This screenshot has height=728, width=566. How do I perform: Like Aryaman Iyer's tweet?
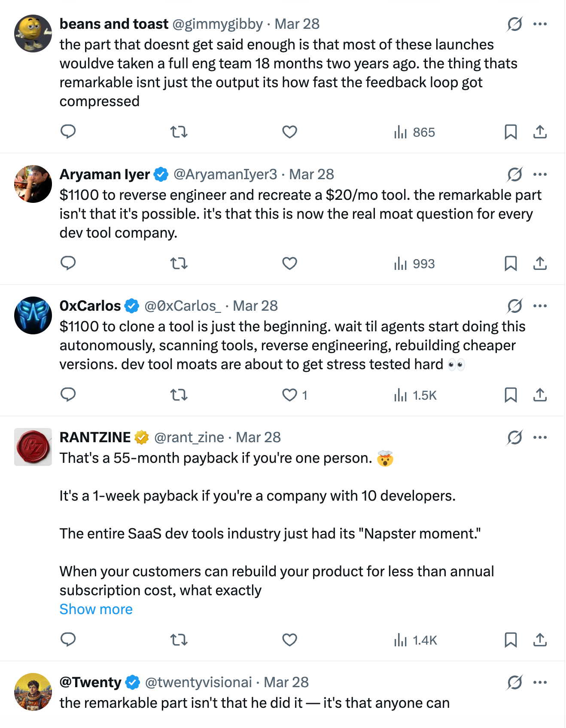click(289, 263)
